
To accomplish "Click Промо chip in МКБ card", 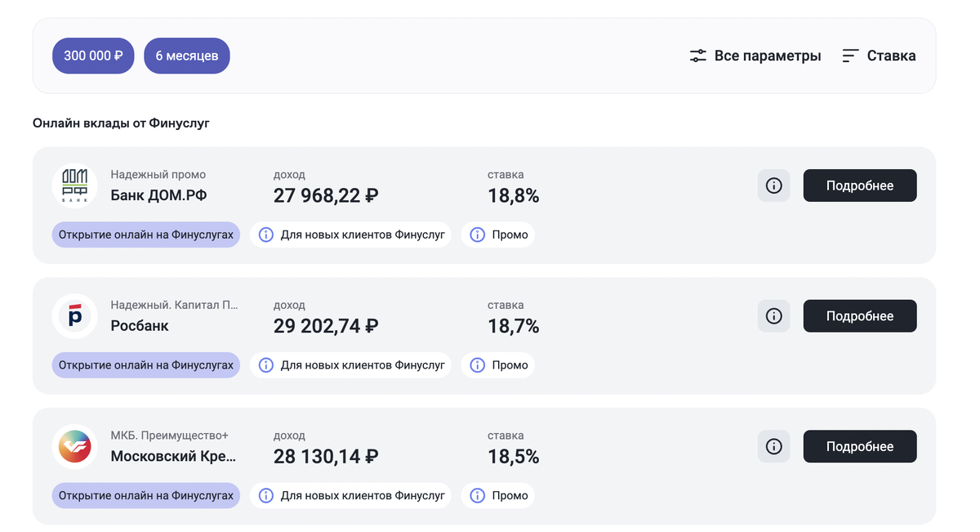I will coord(498,495).
